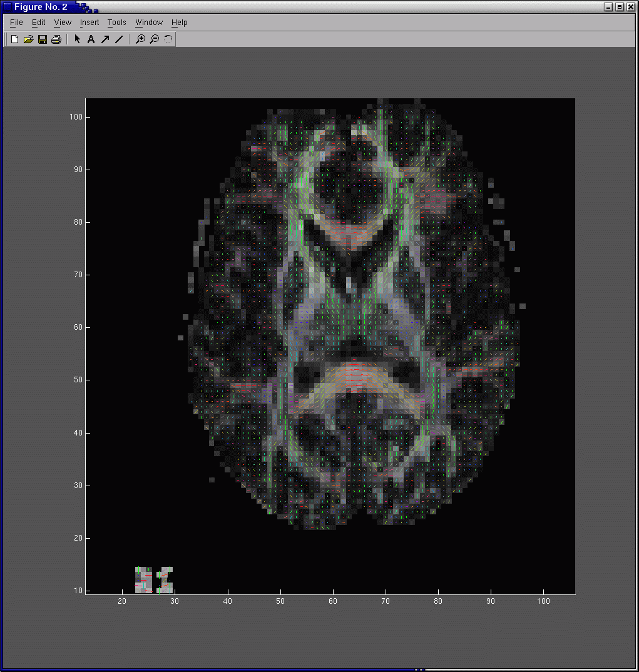The height and width of the screenshot is (672, 639).
Task: Select the Add Text 'A' tool
Action: [x=91, y=39]
